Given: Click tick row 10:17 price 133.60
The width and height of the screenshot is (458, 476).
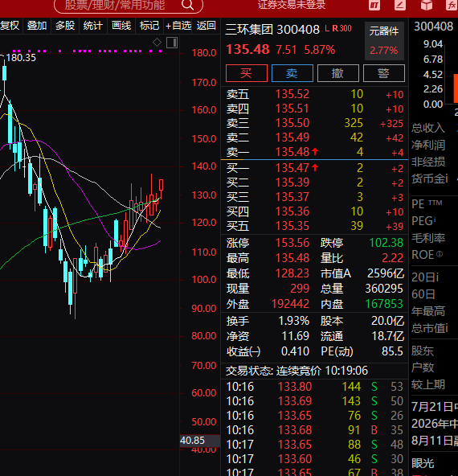Looking at the screenshot, I should pyautogui.click(x=314, y=459).
